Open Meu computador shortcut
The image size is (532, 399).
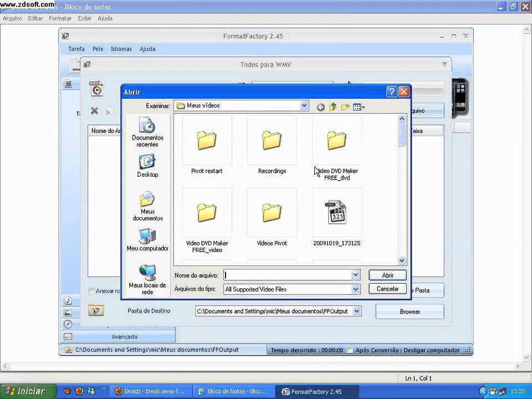147,239
